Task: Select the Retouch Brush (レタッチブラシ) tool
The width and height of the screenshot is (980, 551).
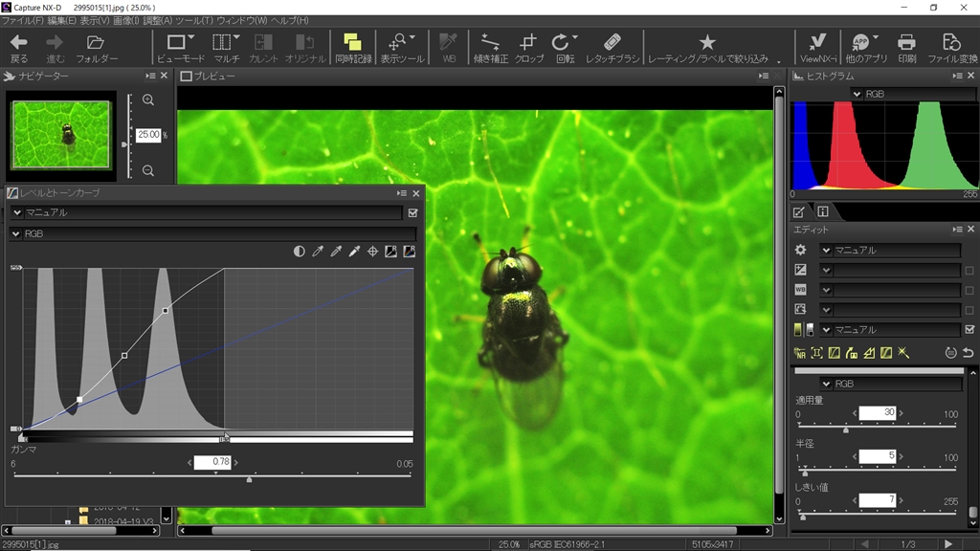Action: 612,47
